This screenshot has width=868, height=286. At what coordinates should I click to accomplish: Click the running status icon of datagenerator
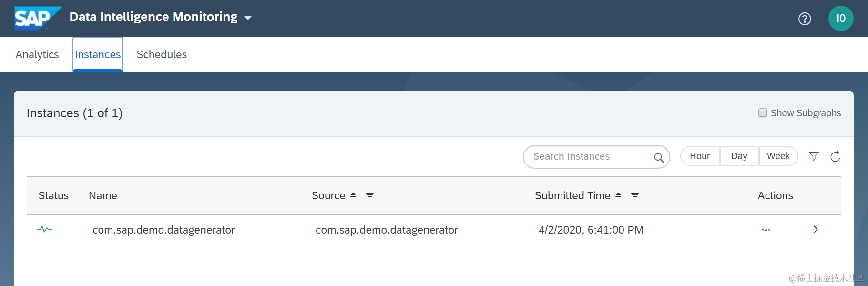coord(44,229)
